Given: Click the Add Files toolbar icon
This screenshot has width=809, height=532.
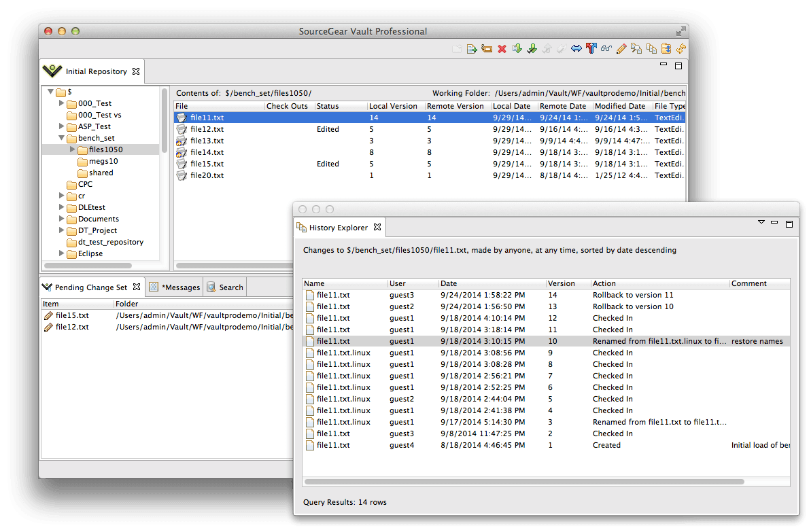Looking at the screenshot, I should 472,49.
